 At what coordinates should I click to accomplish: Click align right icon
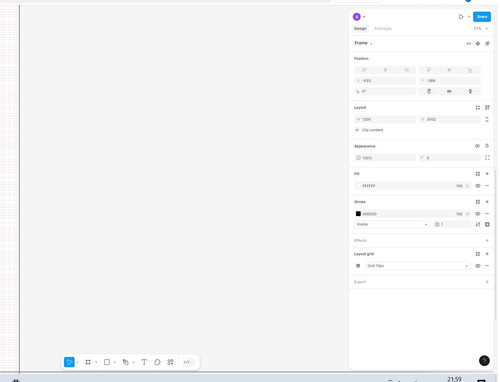click(406, 70)
